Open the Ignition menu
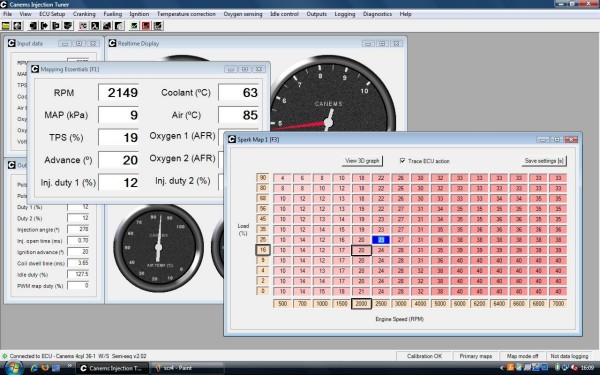The height and width of the screenshot is (375, 600). click(139, 14)
